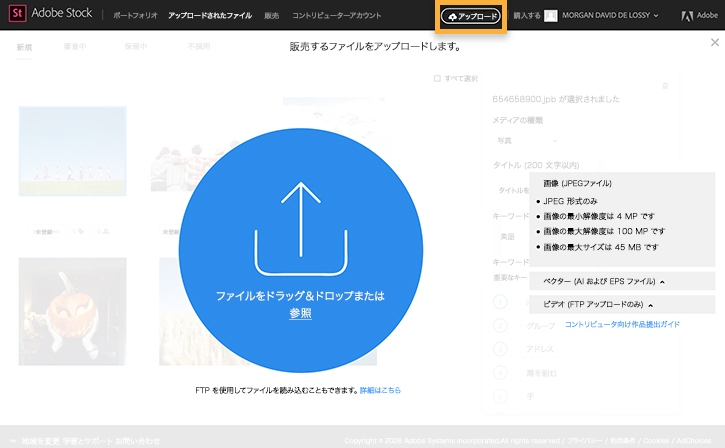Switch to the 新規 tab
The width and height of the screenshot is (725, 448).
[x=24, y=47]
